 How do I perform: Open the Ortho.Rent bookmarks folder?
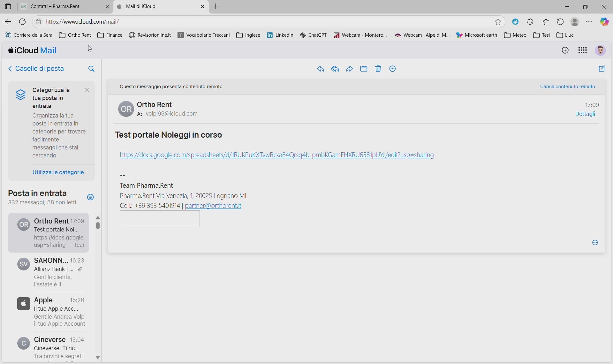[75, 35]
